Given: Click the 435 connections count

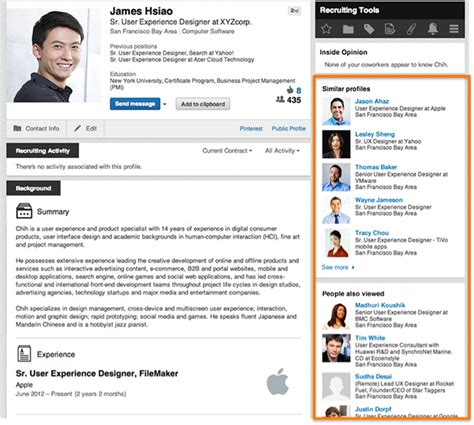Looking at the screenshot, I should click(294, 100).
